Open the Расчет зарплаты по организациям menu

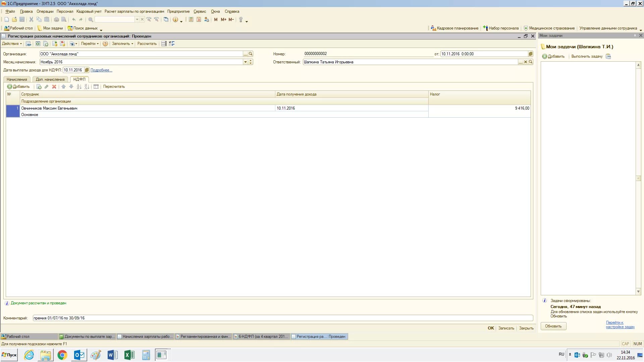click(134, 11)
